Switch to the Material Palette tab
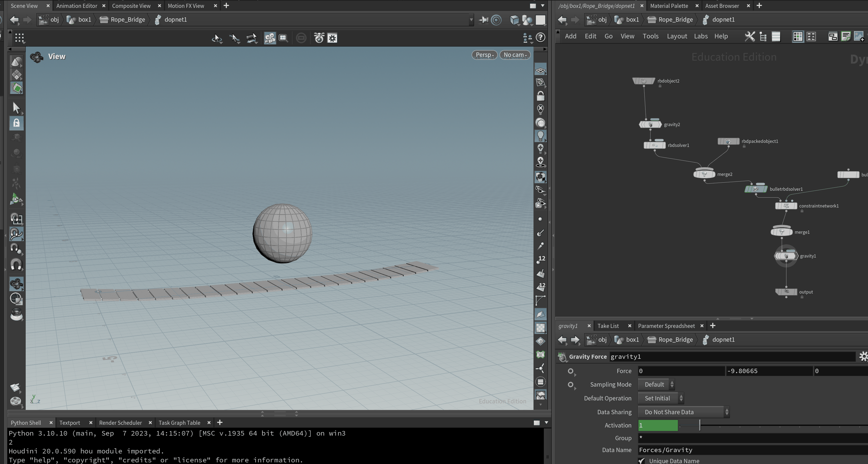 pyautogui.click(x=669, y=6)
